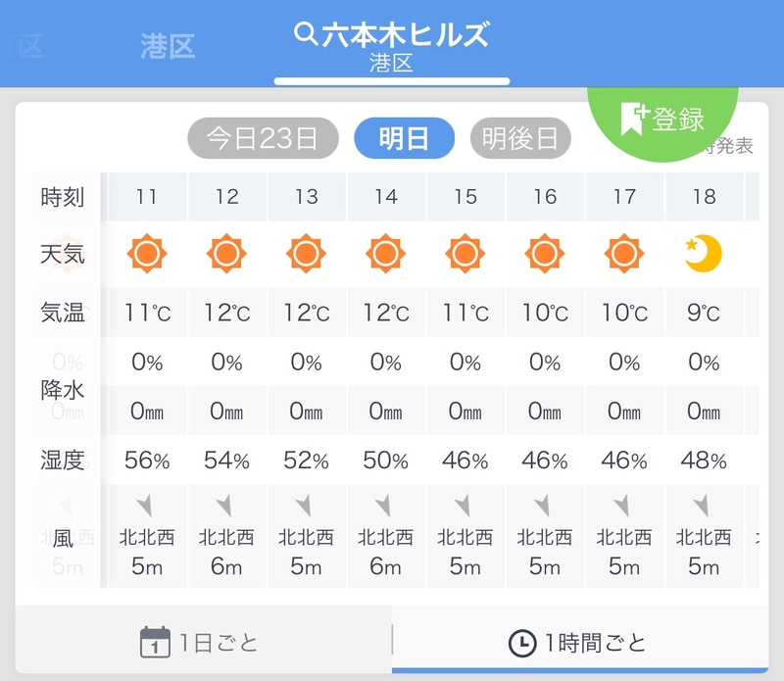This screenshot has width=784, height=681.
Task: Click the hour 15 column header
Action: tap(465, 197)
